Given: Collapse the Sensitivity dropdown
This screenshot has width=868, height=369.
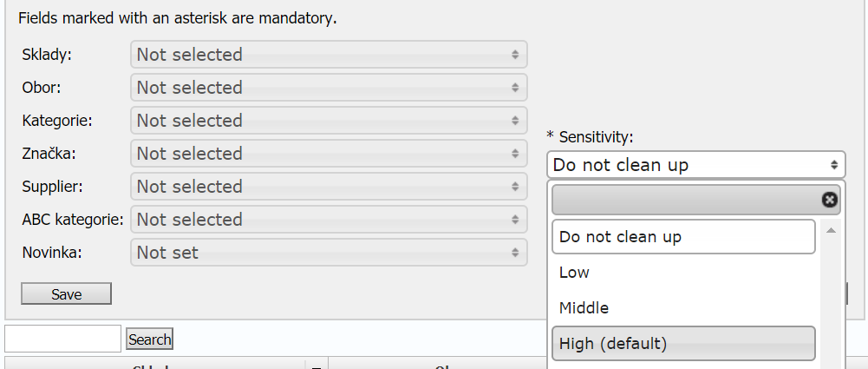Looking at the screenshot, I should (695, 164).
